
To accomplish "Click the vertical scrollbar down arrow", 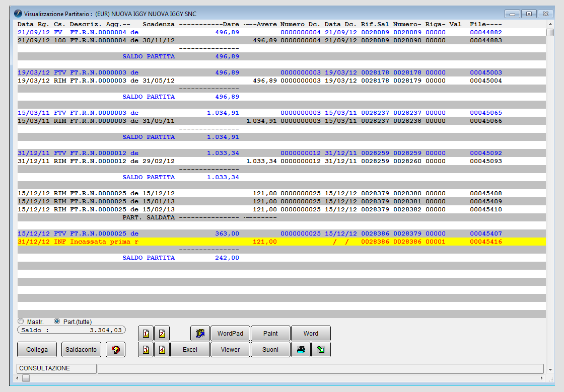I will click(550, 369).
